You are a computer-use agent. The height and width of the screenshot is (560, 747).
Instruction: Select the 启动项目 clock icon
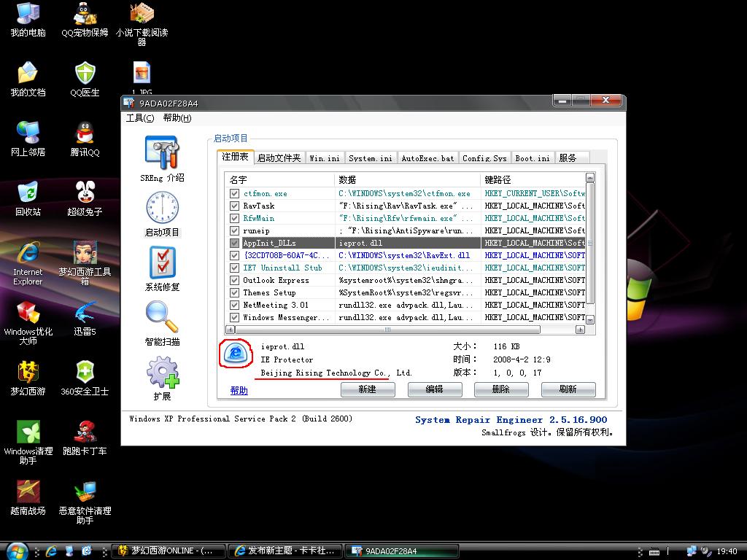(x=161, y=208)
